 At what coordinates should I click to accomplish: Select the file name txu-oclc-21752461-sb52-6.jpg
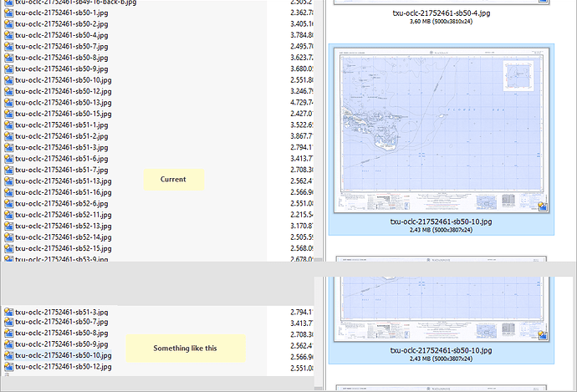(x=62, y=204)
